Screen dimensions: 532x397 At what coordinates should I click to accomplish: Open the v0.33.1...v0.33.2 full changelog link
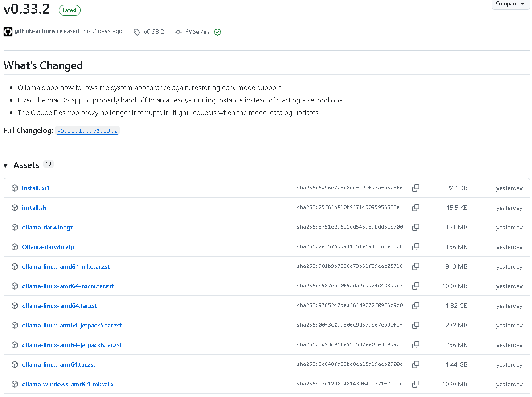(87, 131)
